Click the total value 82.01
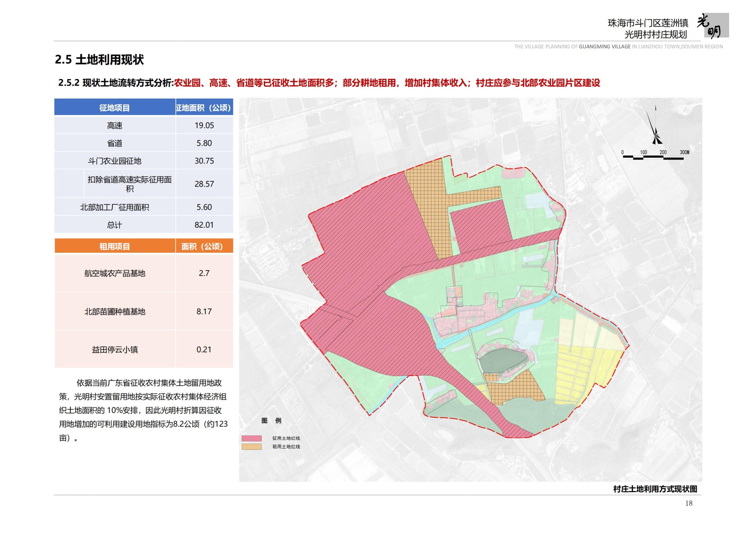This screenshot has width=756, height=535. tap(204, 225)
